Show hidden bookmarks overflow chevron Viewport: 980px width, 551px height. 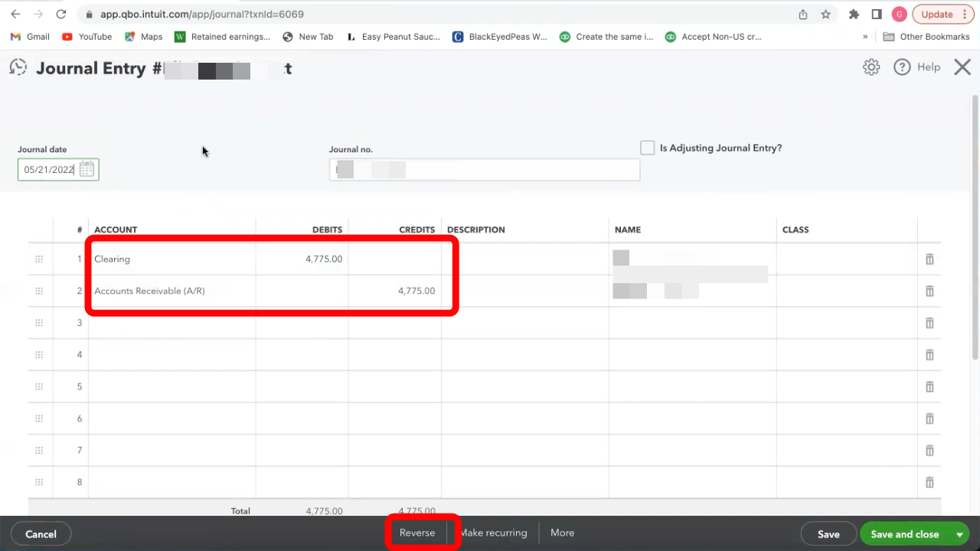coord(865,37)
